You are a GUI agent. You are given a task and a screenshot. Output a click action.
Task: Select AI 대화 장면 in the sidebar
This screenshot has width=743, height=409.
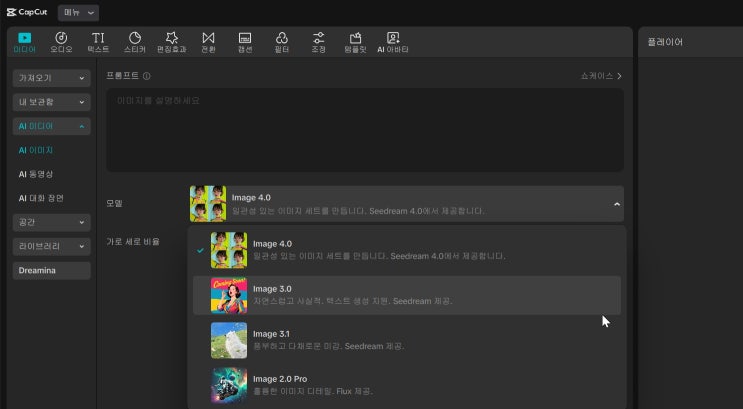pyautogui.click(x=41, y=198)
